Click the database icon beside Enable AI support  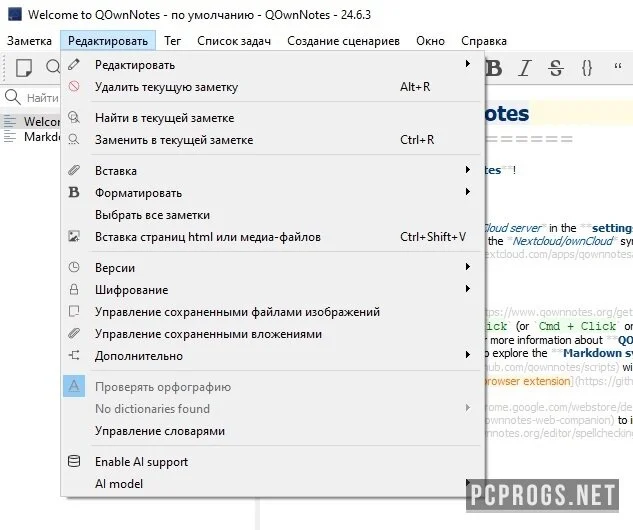(74, 461)
